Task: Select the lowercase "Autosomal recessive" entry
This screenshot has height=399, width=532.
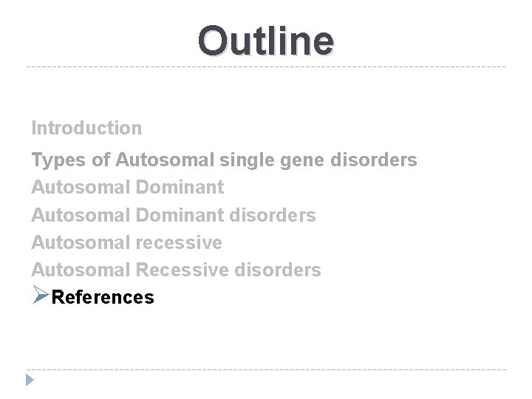Action: 126,242
